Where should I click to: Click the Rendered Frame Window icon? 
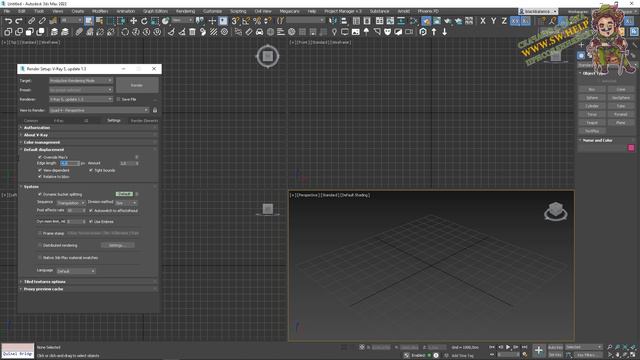(x=437, y=21)
